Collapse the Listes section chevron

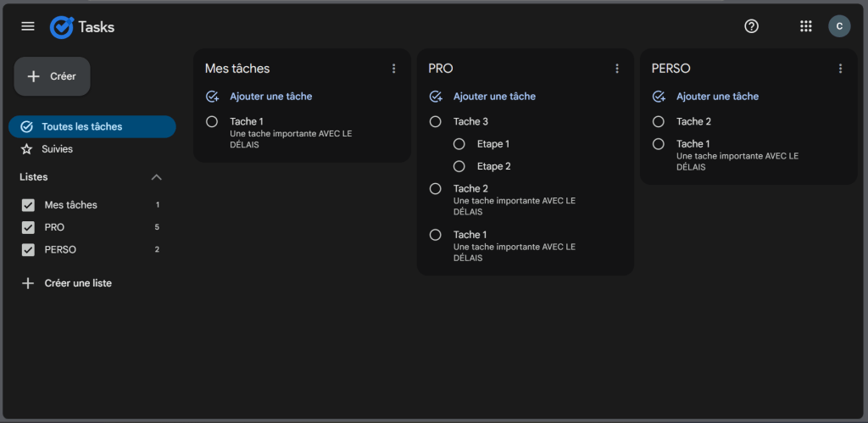point(156,177)
